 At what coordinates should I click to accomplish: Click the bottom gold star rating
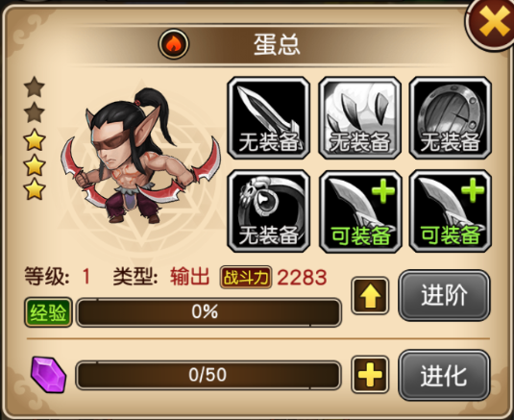point(35,189)
